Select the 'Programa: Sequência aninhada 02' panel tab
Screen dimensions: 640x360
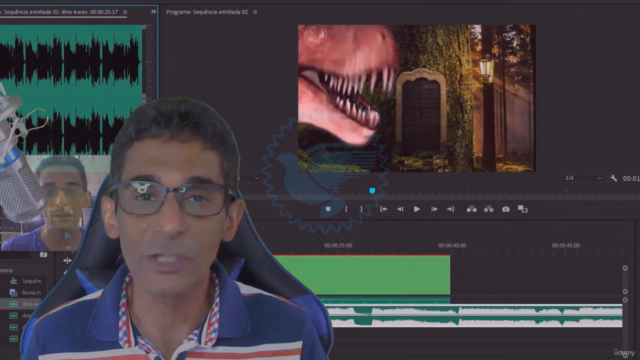tap(207, 12)
